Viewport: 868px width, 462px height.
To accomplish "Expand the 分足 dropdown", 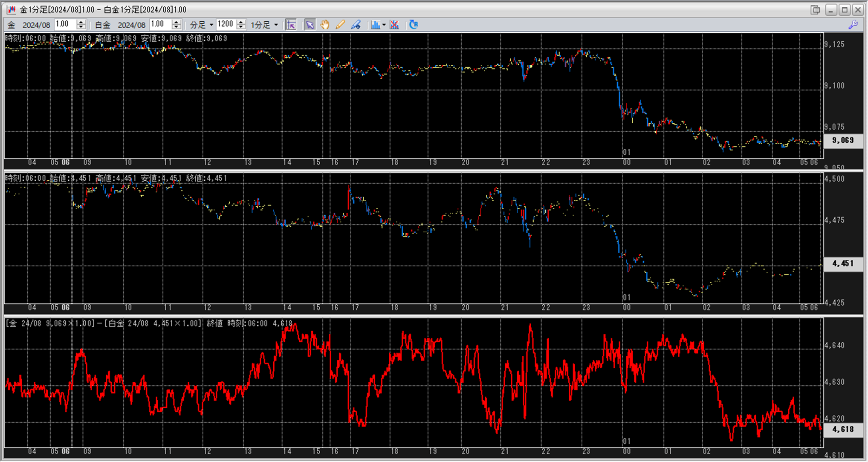I will coord(211,25).
